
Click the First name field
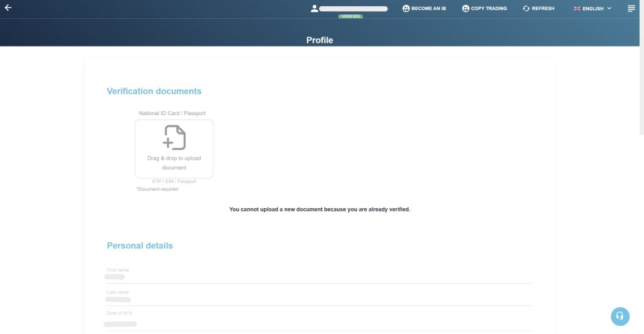(319, 277)
